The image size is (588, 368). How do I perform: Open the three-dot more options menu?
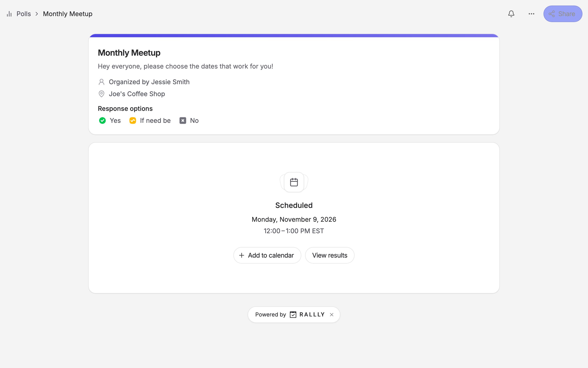point(531,14)
